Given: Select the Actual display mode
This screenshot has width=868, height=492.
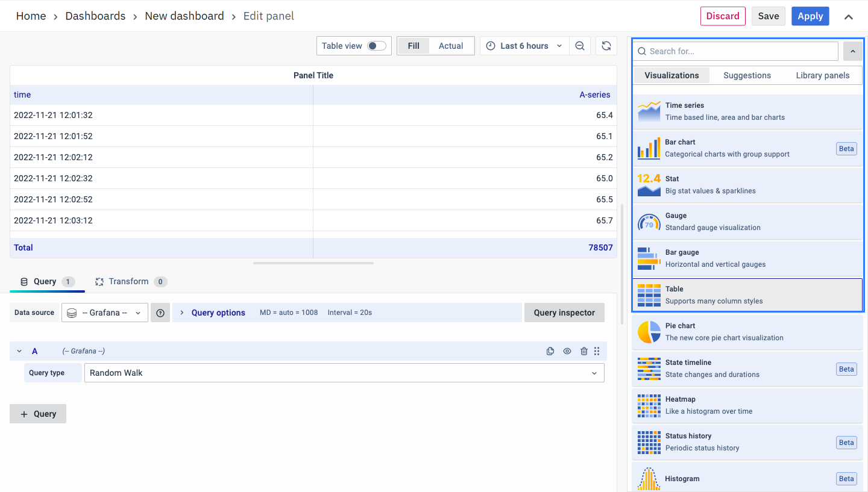Looking at the screenshot, I should click(451, 46).
